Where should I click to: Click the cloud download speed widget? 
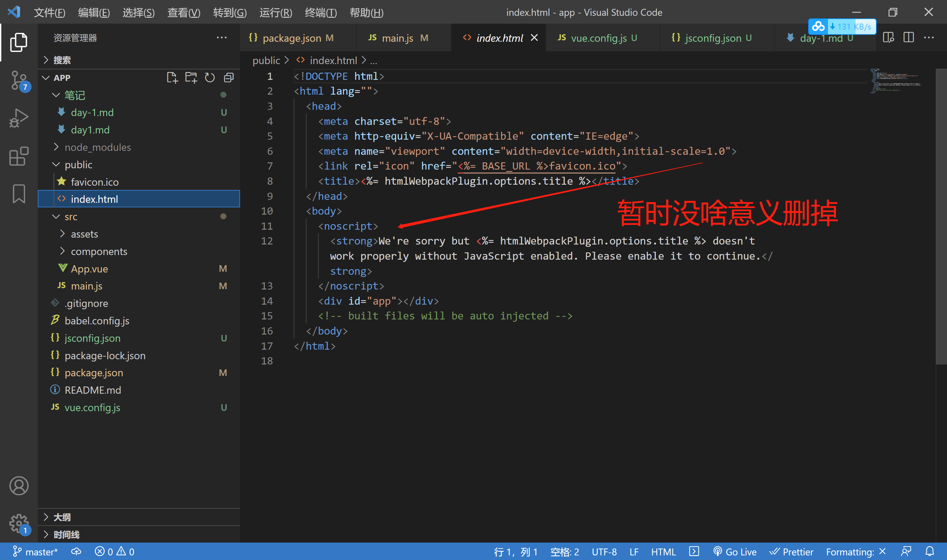click(842, 26)
